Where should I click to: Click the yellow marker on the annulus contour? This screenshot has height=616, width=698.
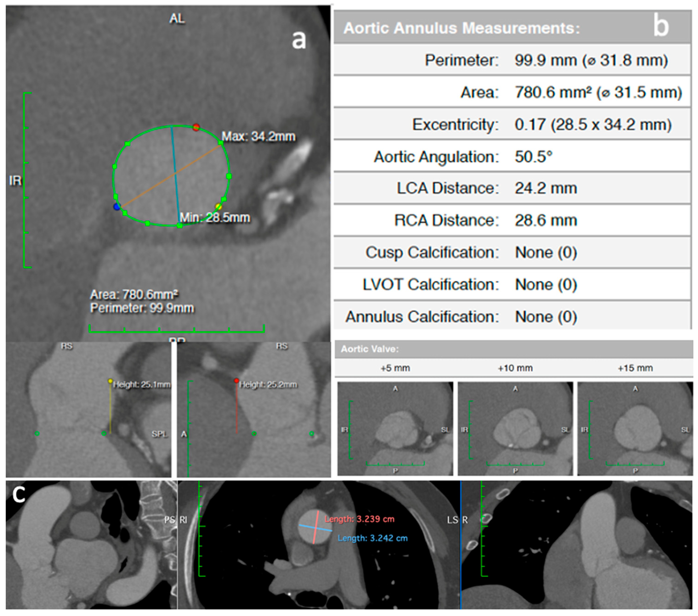click(x=218, y=206)
